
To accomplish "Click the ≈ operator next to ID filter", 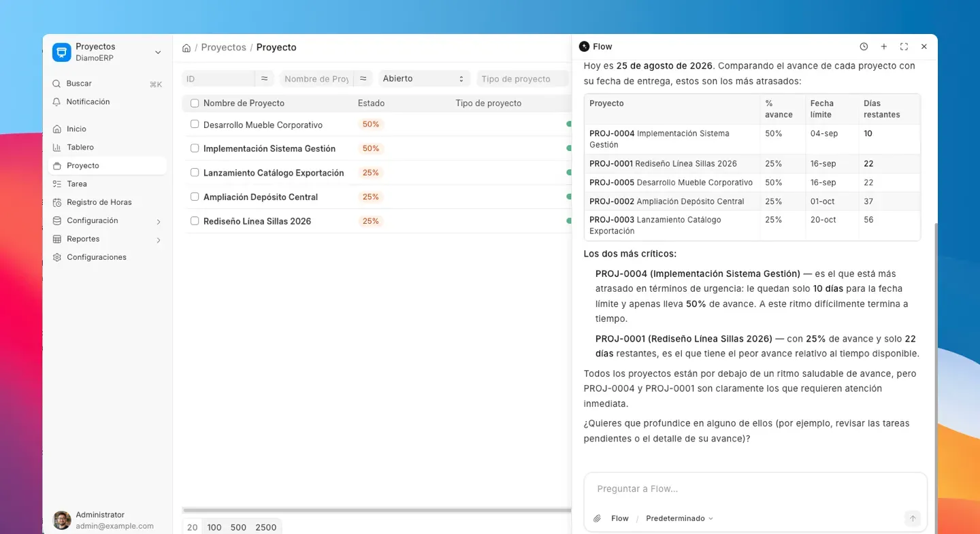I will [x=264, y=79].
